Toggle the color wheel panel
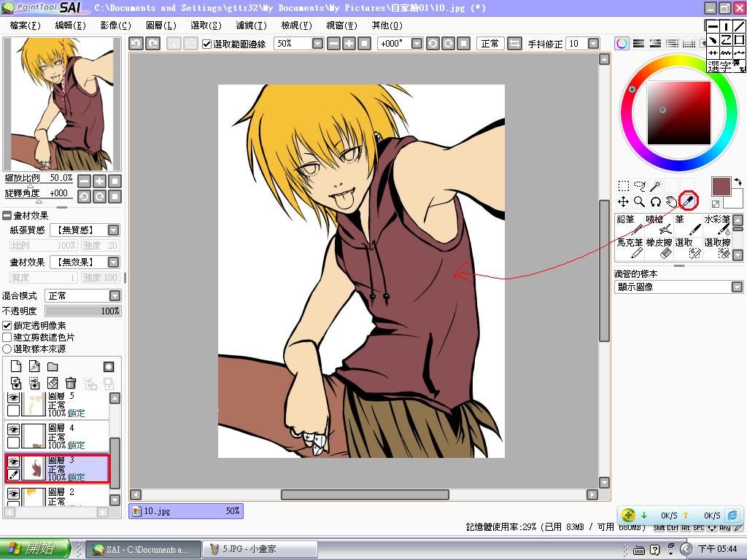The width and height of the screenshot is (747, 560). [x=622, y=44]
